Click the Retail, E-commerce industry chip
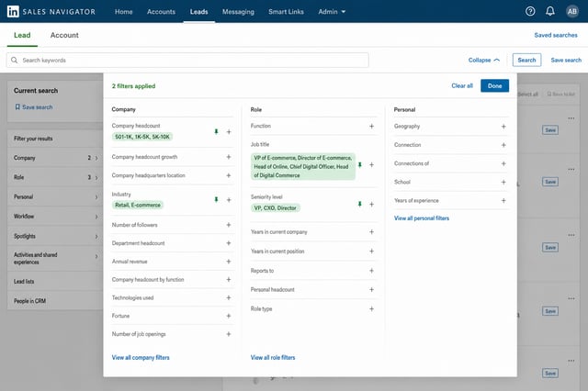 138,205
